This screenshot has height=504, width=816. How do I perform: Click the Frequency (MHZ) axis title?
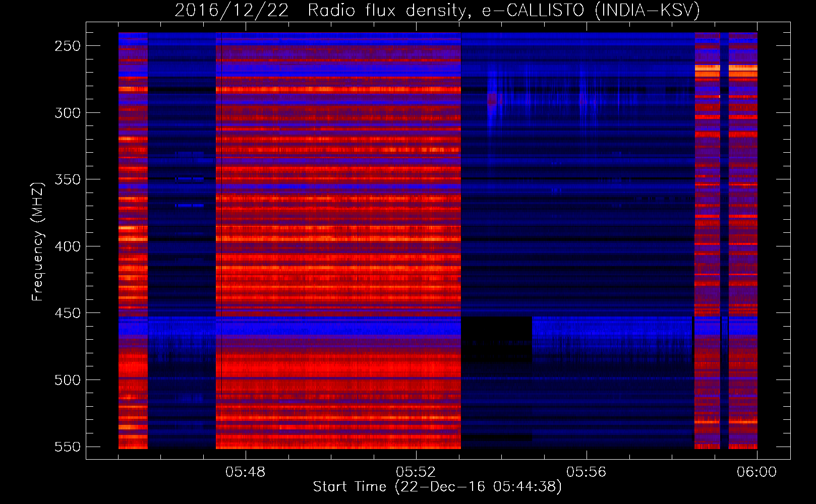(38, 241)
